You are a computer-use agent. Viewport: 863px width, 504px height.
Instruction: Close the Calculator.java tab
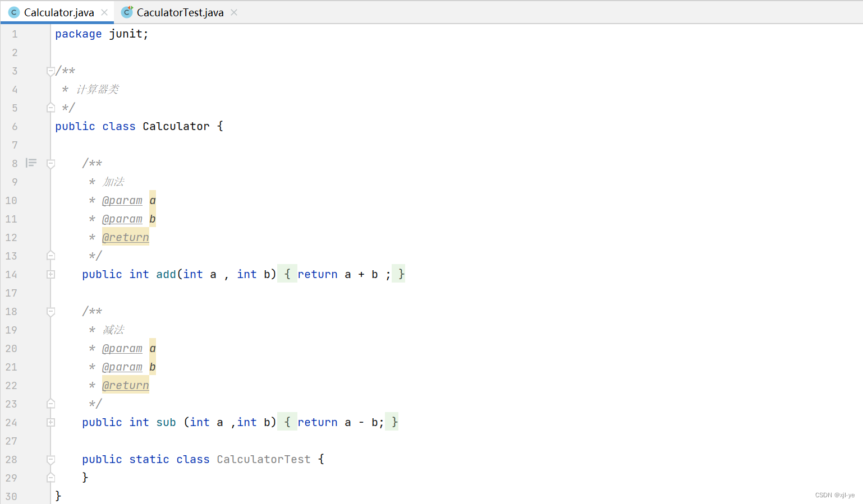point(104,12)
